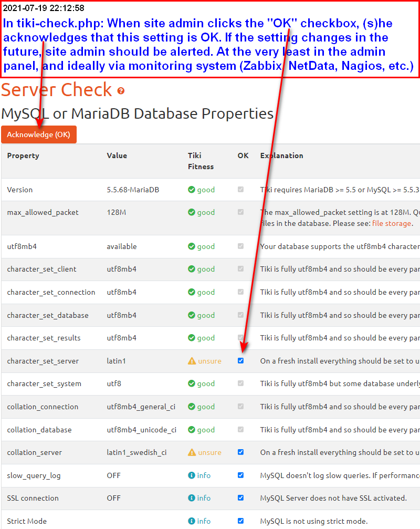Screen dimensions: 420x529
Task: Click the good checkmark icon for max_allowed_packet
Action: pos(192,212)
